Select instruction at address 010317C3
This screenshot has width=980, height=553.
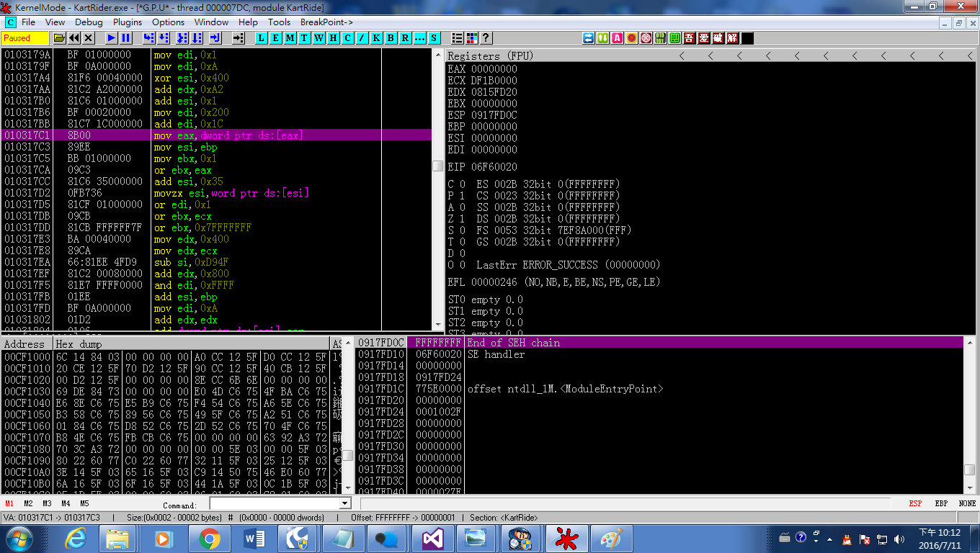click(216, 147)
